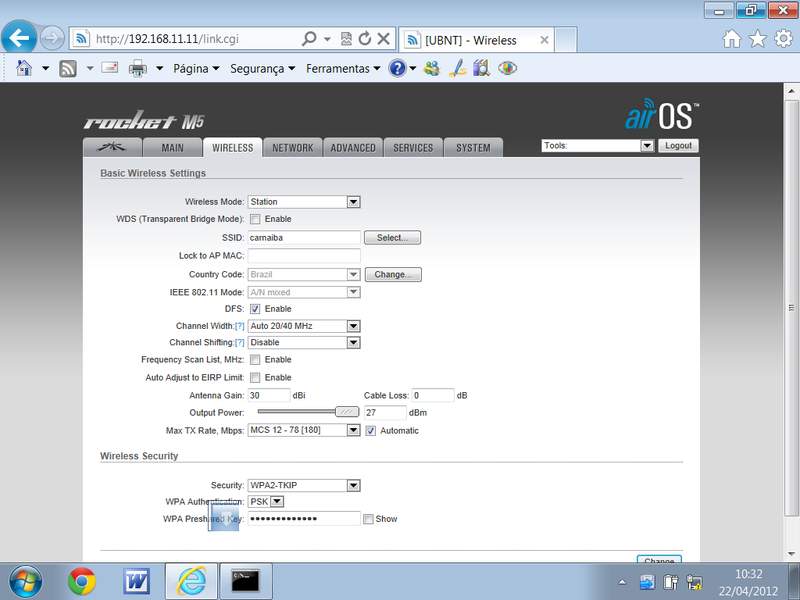
Task: Click the [?] help link for Channel Width
Action: 239,326
